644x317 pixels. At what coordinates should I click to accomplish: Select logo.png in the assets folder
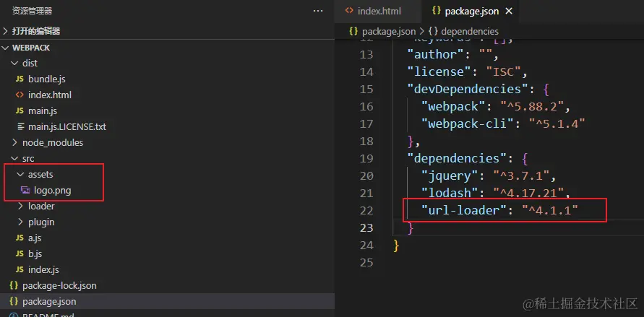click(x=53, y=191)
